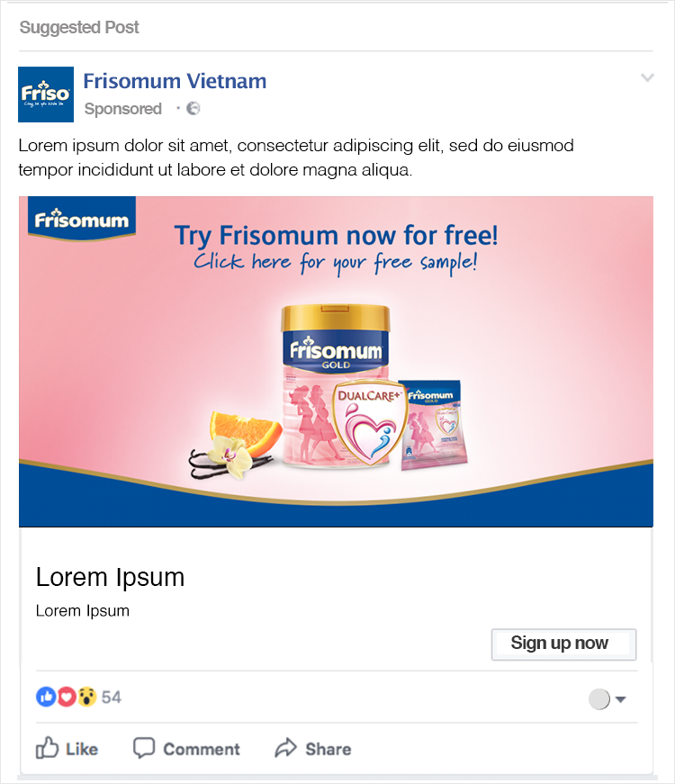View the 54 reactions count
Viewport: 675px width, 784px height.
pos(112,697)
